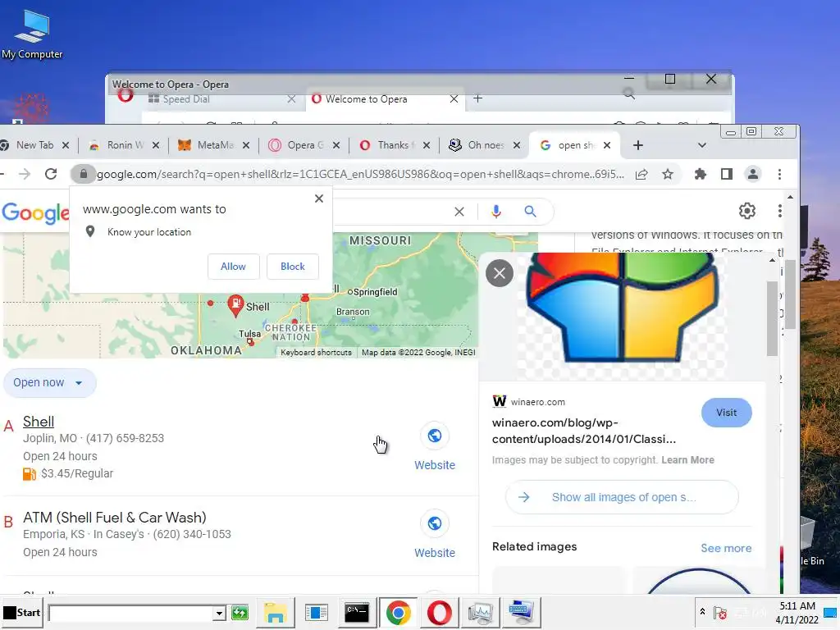Open File Explorer from taskbar
The width and height of the screenshot is (840, 630).
tap(276, 612)
